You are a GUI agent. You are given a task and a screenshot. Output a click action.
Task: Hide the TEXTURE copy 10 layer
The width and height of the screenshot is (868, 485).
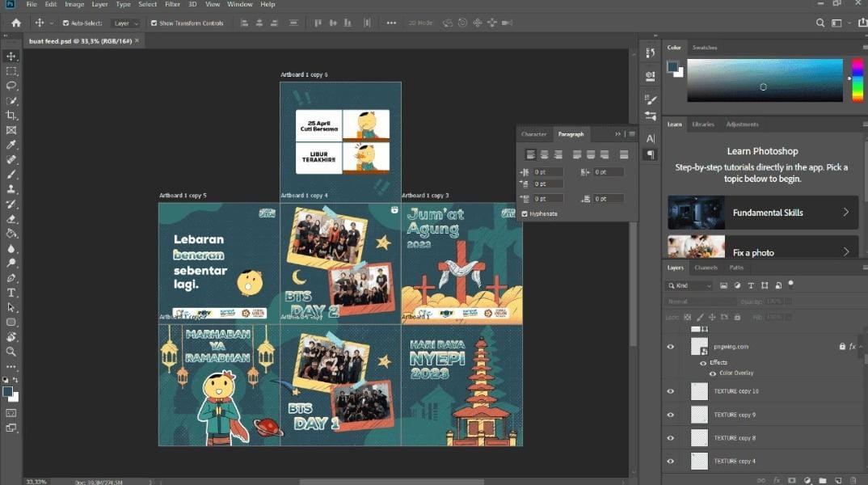pos(670,391)
